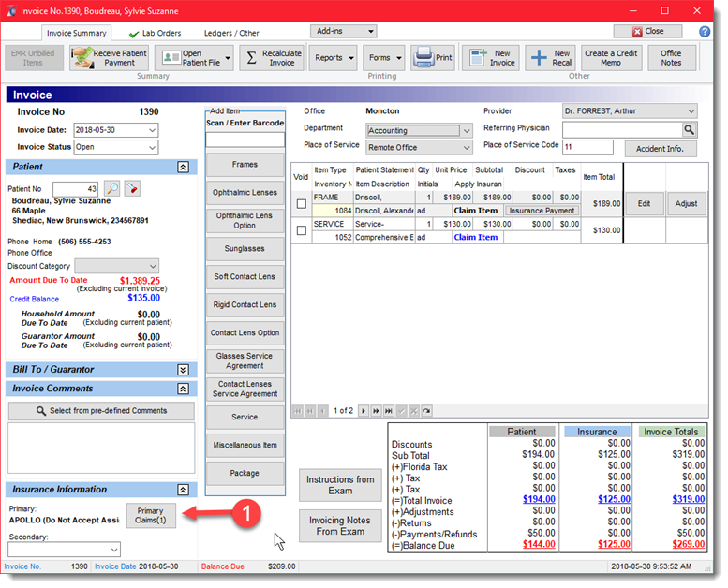Image resolution: width=728 pixels, height=588 pixels.
Task: Click the Receive Patient Payment icon button
Action: (x=82, y=57)
